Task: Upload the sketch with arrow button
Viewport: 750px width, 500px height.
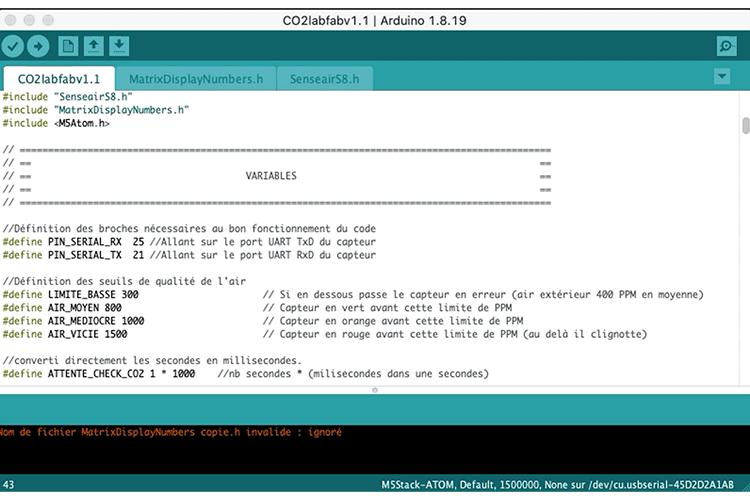Action: [38, 46]
